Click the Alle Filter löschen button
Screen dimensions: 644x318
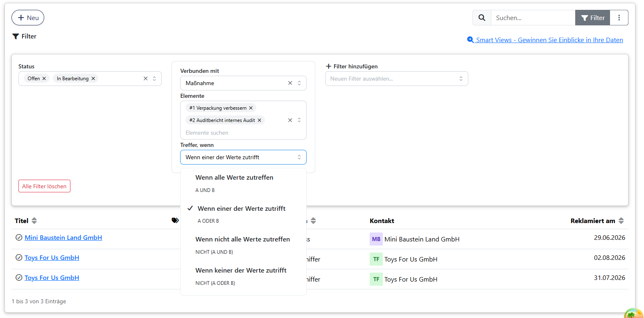tap(44, 186)
